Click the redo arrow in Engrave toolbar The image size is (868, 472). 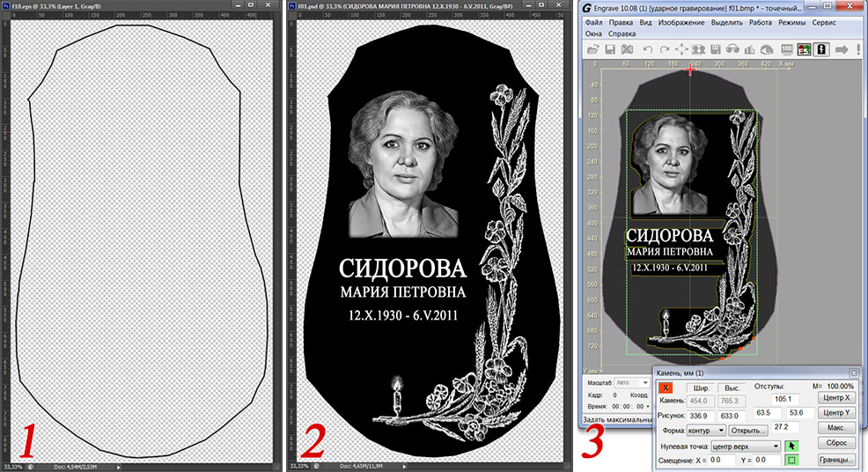(665, 49)
